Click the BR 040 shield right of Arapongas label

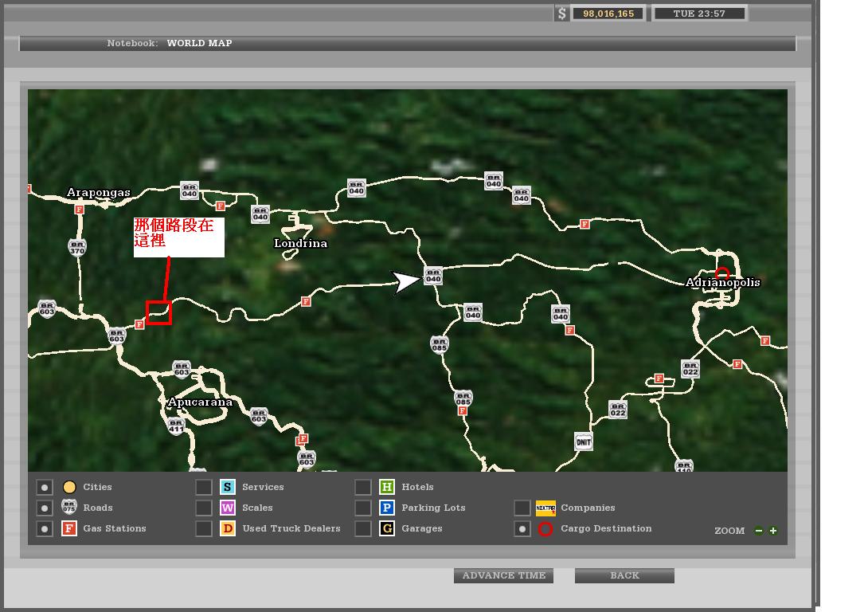coord(190,190)
